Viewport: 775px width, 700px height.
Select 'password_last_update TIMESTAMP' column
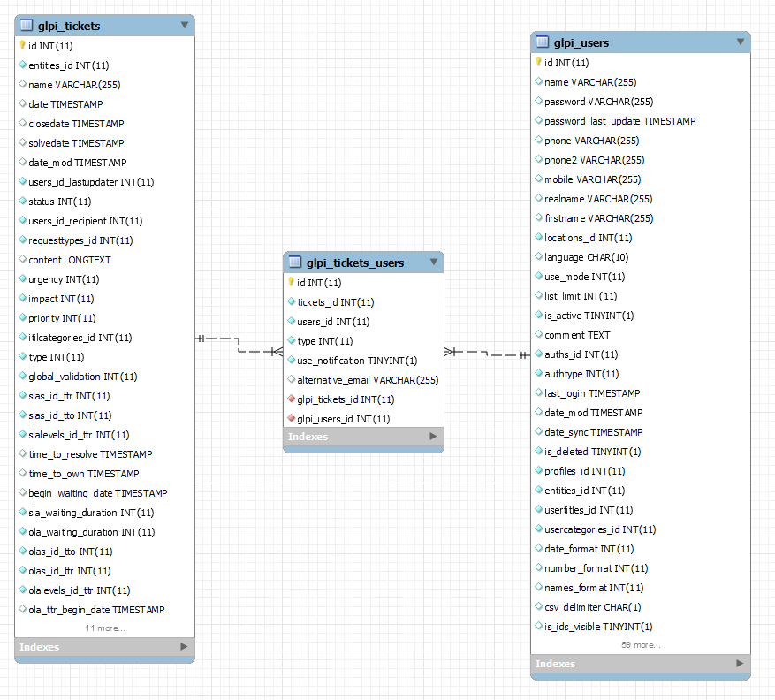click(619, 121)
